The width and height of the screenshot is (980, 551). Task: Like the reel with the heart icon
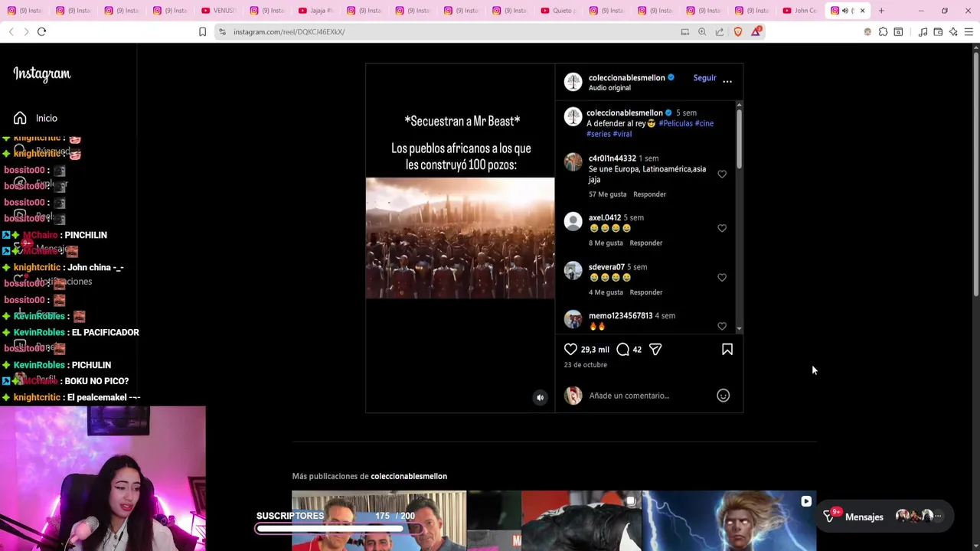[570, 350]
